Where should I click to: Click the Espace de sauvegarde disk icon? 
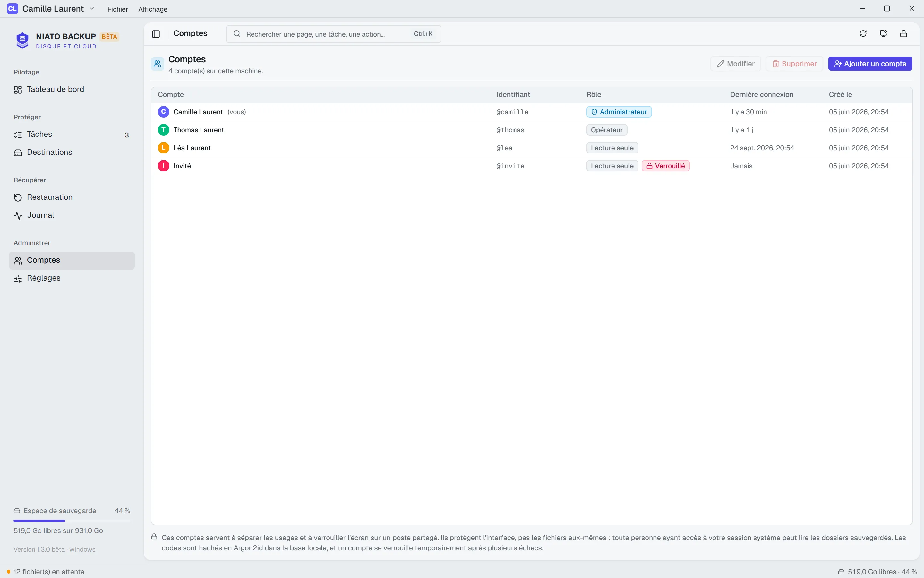click(x=17, y=511)
